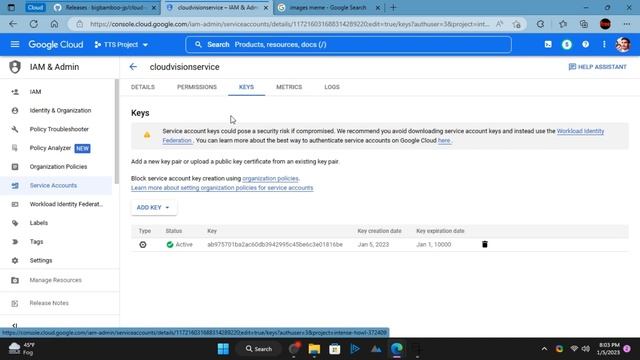This screenshot has height=360, width=640.
Task: Open Windows taskbar Search box
Action: click(259, 349)
